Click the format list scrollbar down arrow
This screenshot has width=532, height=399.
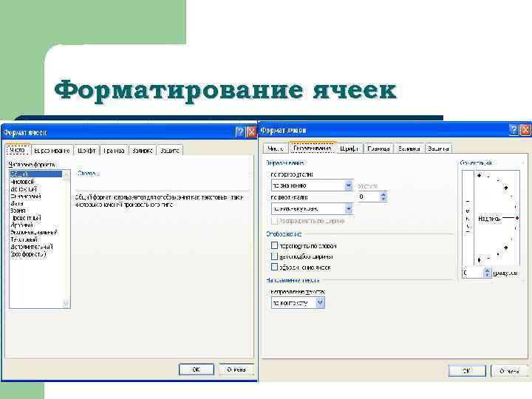66,304
